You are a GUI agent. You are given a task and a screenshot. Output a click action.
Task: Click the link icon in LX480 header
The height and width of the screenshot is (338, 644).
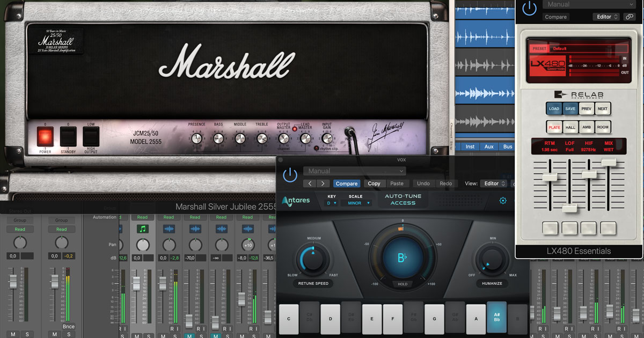click(x=630, y=17)
